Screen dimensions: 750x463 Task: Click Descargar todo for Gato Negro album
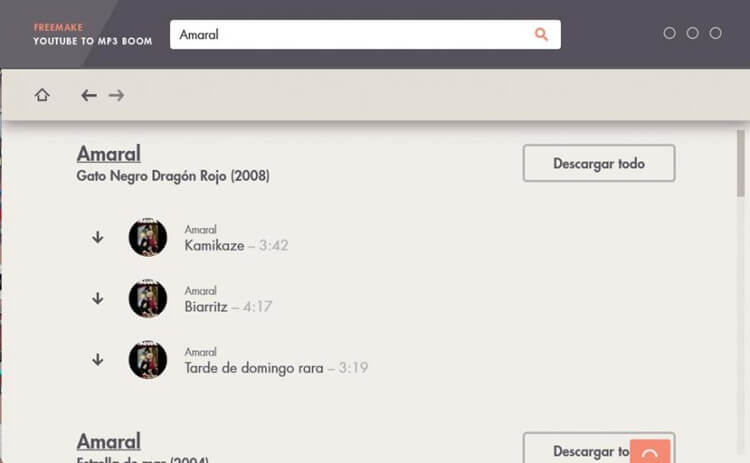click(x=599, y=163)
